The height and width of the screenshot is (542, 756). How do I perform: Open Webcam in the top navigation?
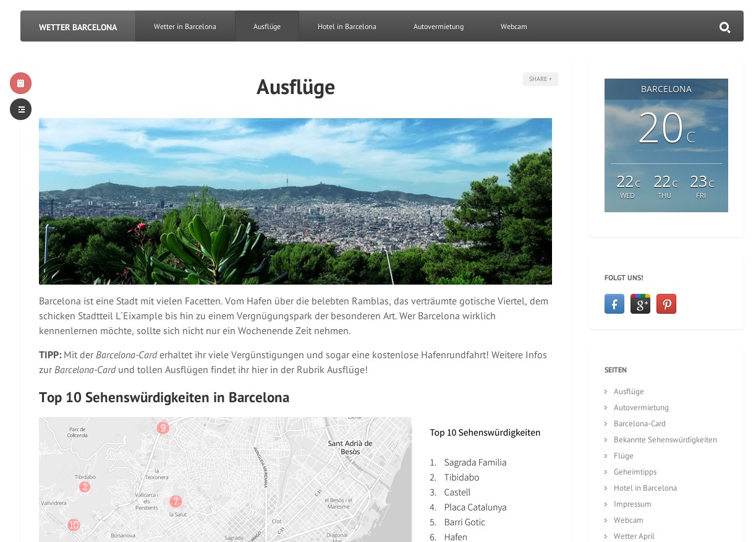tap(514, 27)
